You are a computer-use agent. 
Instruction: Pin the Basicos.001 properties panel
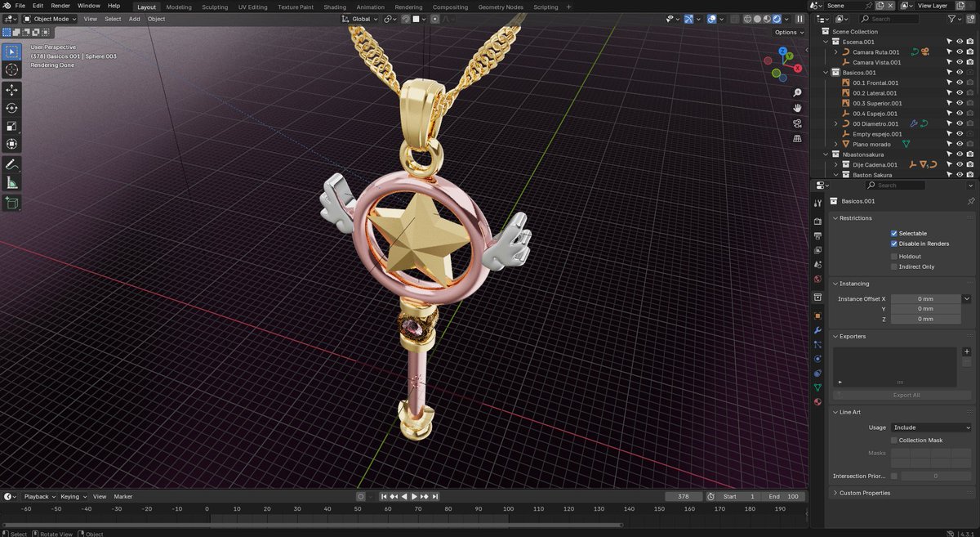pyautogui.click(x=971, y=201)
